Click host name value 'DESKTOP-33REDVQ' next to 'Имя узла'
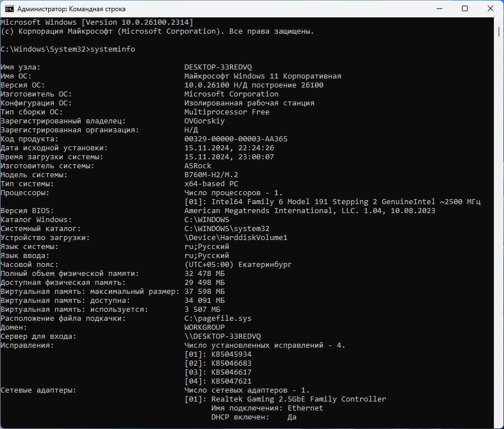The image size is (504, 429). click(x=218, y=67)
